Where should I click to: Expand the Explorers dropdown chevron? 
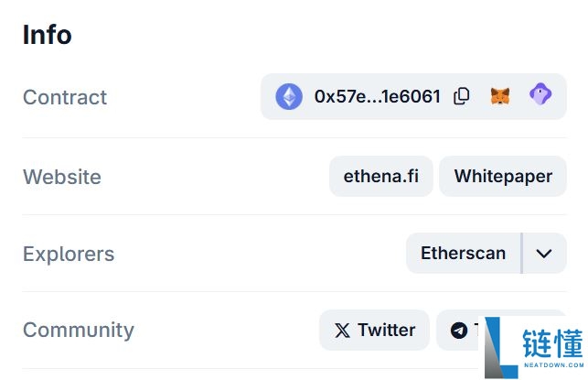pyautogui.click(x=544, y=254)
